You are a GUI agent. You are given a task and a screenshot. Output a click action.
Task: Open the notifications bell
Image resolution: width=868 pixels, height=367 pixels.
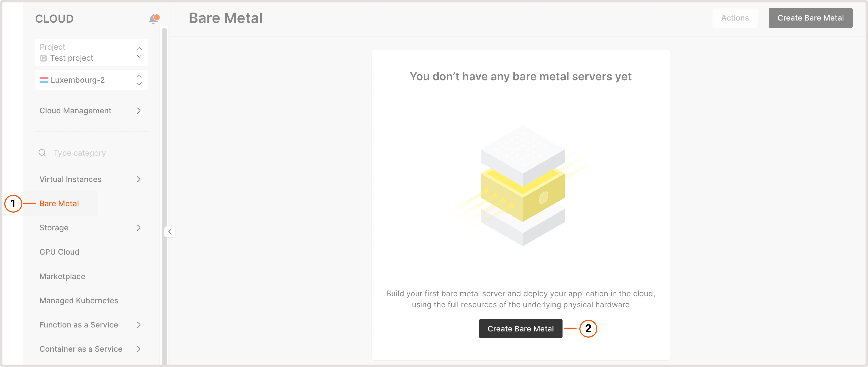pos(154,19)
